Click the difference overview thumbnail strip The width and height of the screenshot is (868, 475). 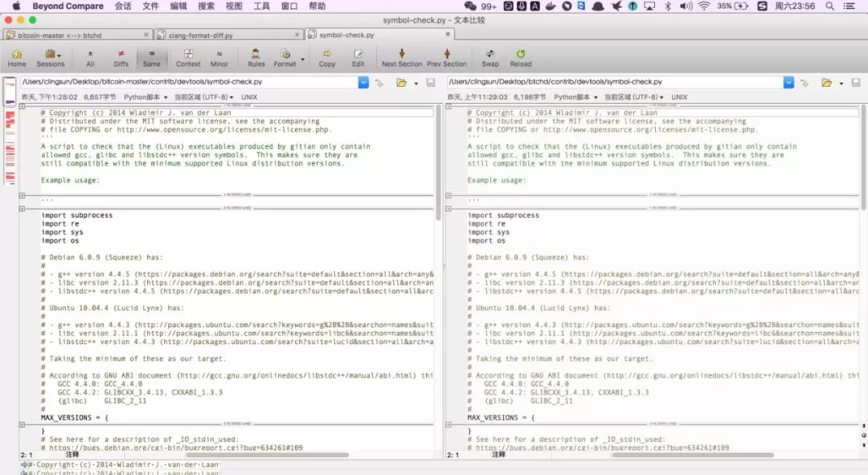click(10, 132)
